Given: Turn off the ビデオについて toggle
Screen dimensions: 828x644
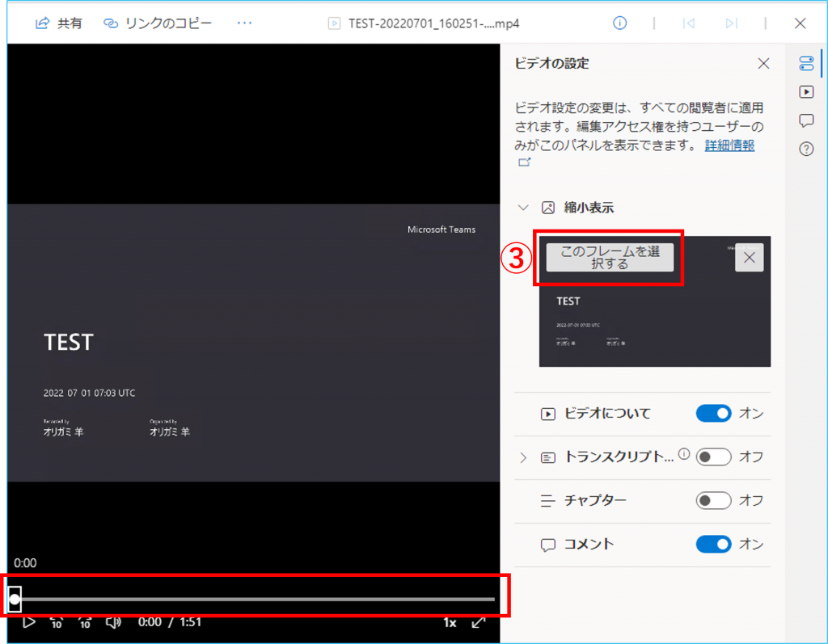Looking at the screenshot, I should [x=713, y=414].
